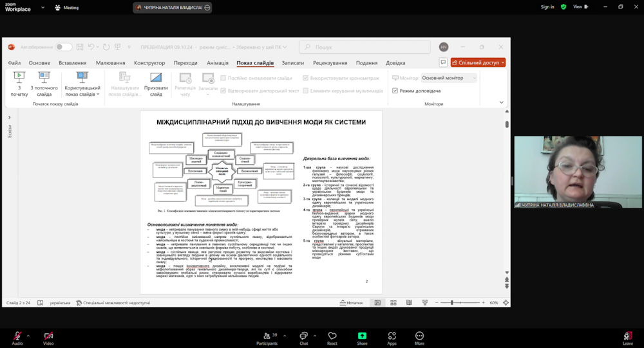Click Rehearse Timings (Репетиція часу) icon

coord(185,78)
